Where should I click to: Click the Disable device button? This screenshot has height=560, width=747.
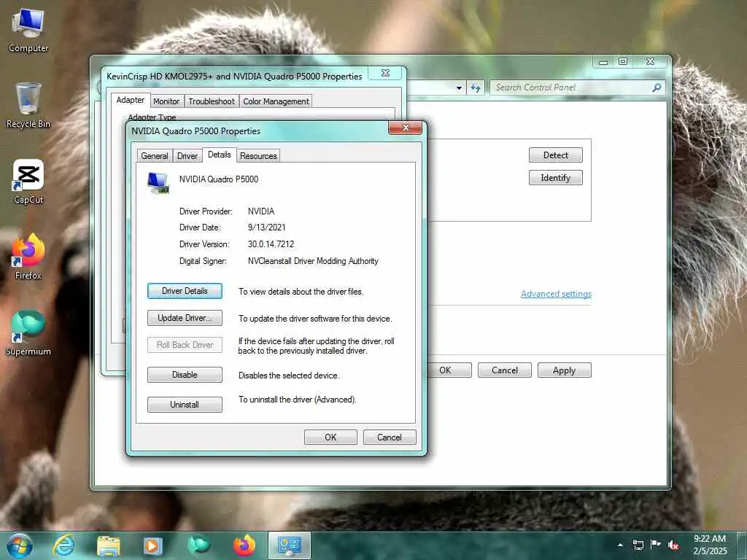(x=185, y=375)
